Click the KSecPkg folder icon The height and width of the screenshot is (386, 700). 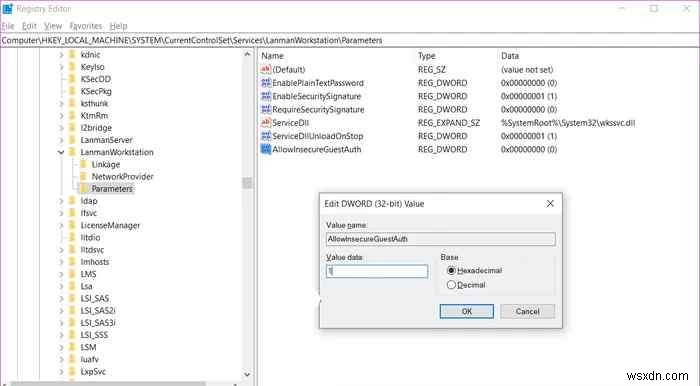click(72, 91)
